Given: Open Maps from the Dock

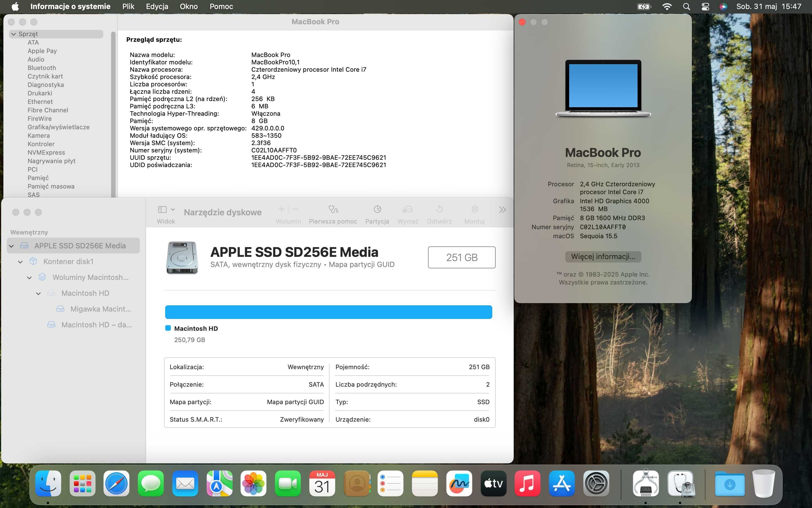Looking at the screenshot, I should [219, 483].
